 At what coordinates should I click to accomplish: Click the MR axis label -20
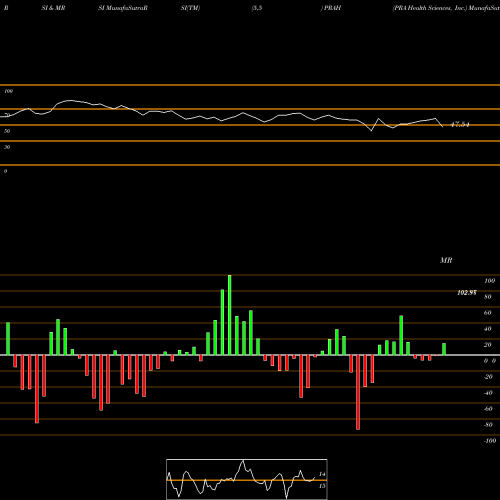coord(488,377)
